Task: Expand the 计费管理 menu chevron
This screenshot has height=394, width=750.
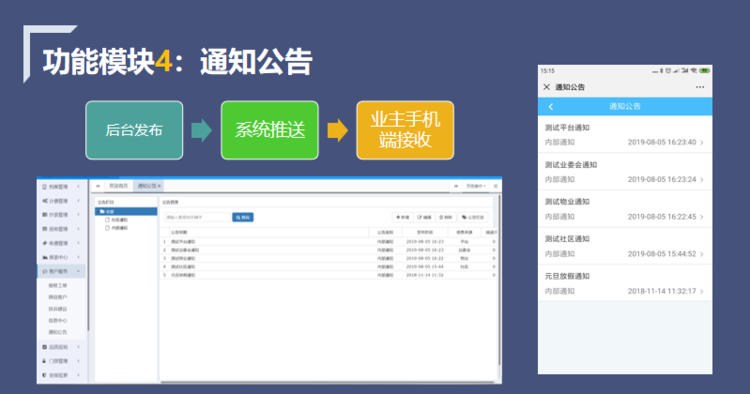Action: (78, 201)
